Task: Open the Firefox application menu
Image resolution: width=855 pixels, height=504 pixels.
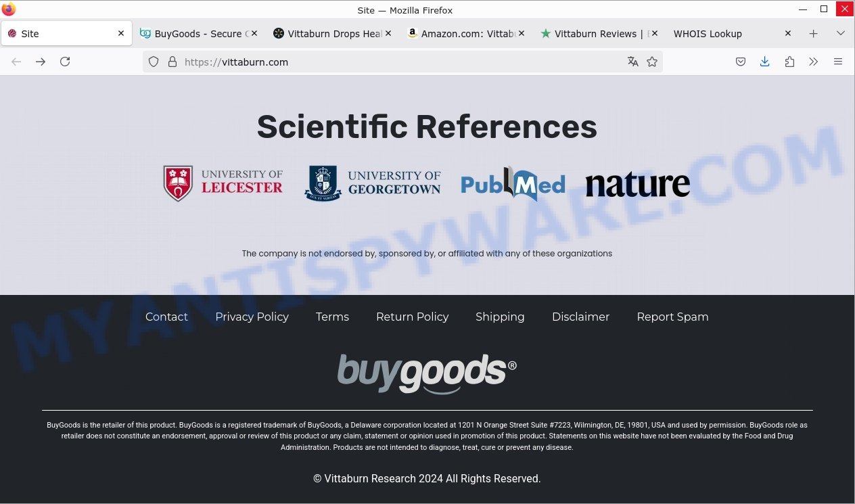Action: tap(838, 62)
